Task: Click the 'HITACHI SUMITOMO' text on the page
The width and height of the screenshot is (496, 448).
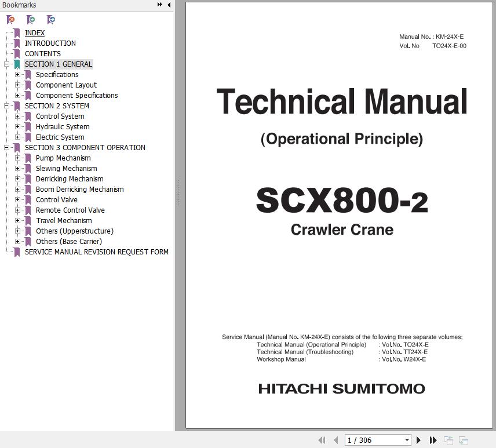Action: (x=342, y=389)
